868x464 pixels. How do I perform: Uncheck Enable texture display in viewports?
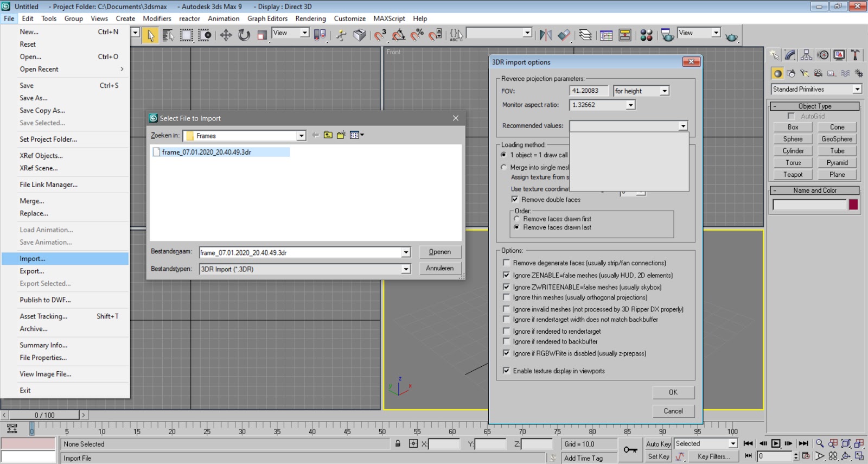(506, 371)
